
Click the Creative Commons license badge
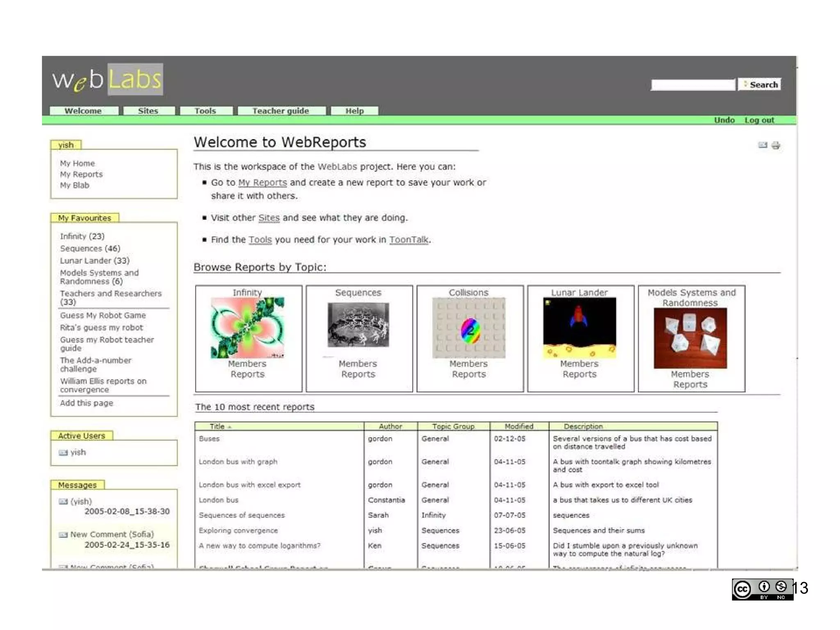pyautogui.click(x=762, y=589)
